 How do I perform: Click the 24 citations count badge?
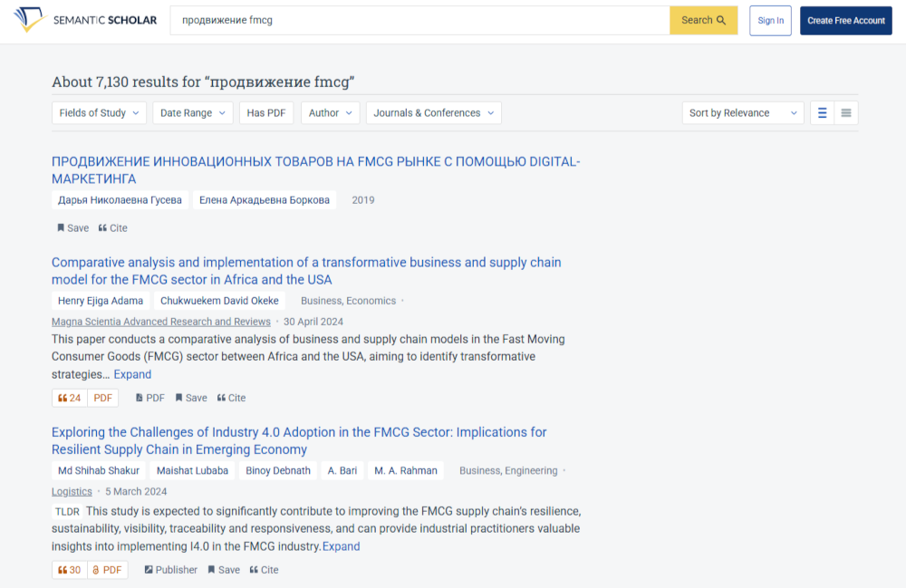tap(70, 398)
